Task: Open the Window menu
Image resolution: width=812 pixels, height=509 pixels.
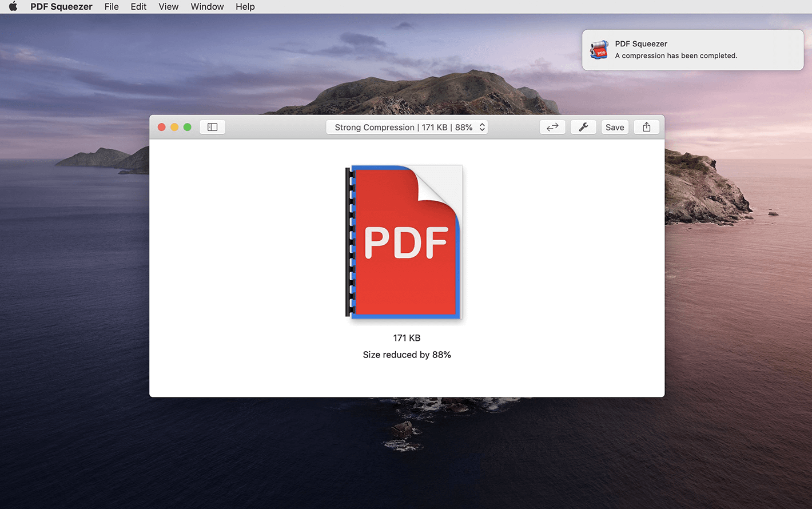Action: [207, 7]
